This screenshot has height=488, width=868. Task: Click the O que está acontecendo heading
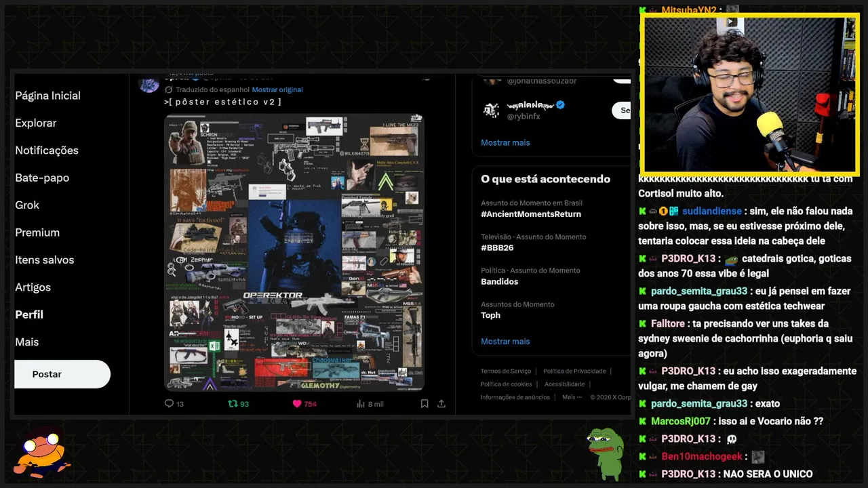(x=545, y=179)
